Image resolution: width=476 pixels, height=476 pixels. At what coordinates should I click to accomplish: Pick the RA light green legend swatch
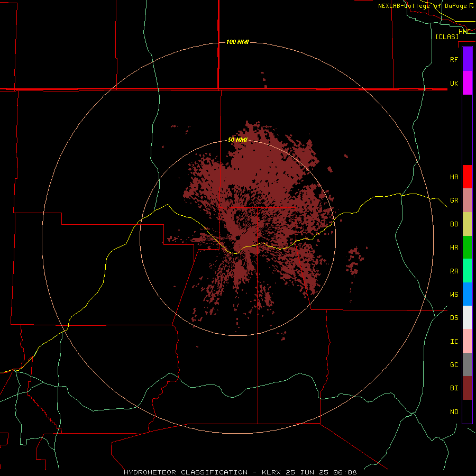coord(467,271)
